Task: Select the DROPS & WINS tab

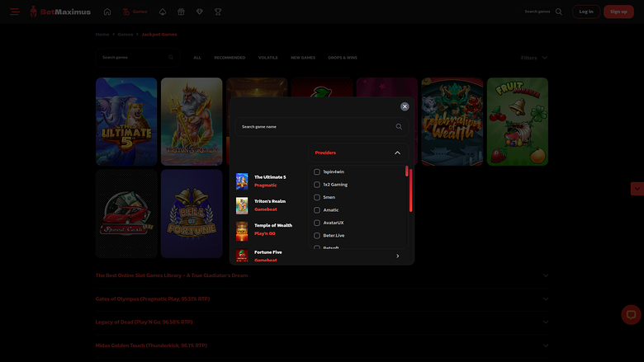Action: (343, 58)
